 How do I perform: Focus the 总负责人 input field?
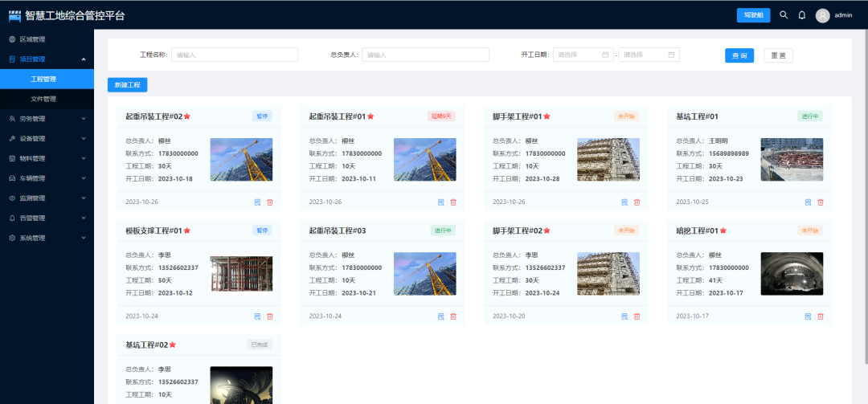(x=425, y=55)
